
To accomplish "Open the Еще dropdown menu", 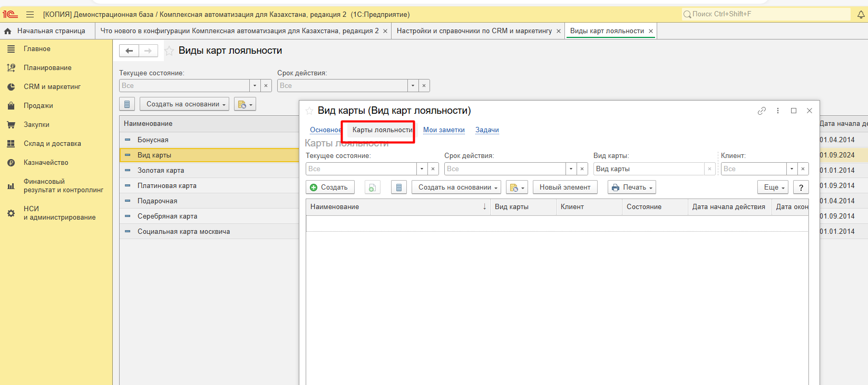I will click(x=773, y=187).
